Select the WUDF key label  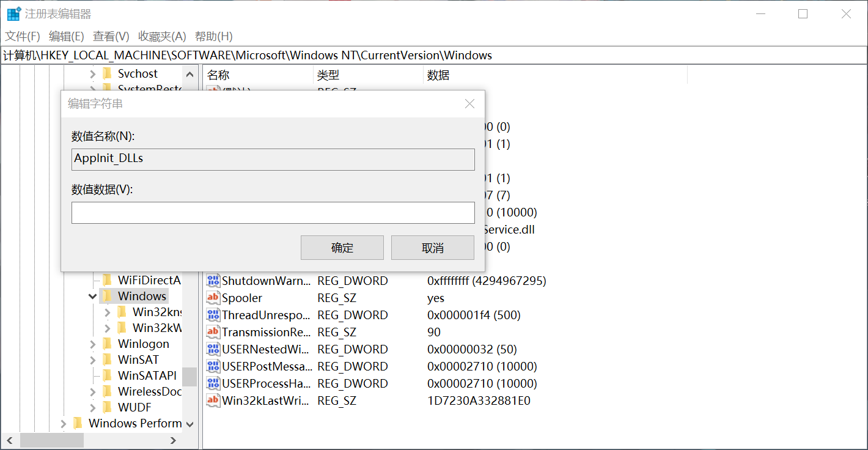coord(134,407)
